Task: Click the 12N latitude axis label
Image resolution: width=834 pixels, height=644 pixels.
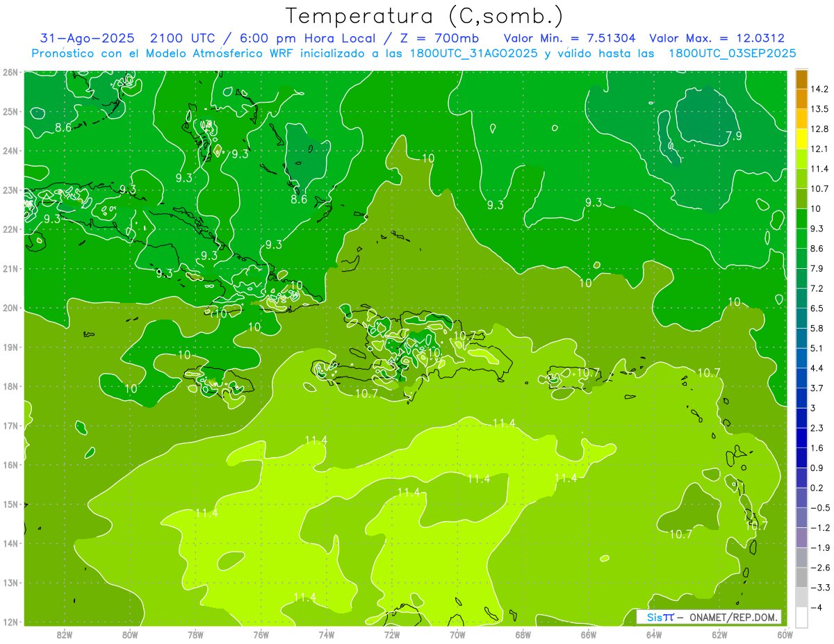Action: (10, 622)
